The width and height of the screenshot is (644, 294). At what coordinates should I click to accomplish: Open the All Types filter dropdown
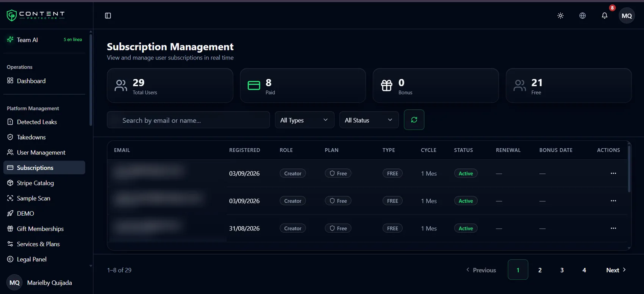[305, 120]
